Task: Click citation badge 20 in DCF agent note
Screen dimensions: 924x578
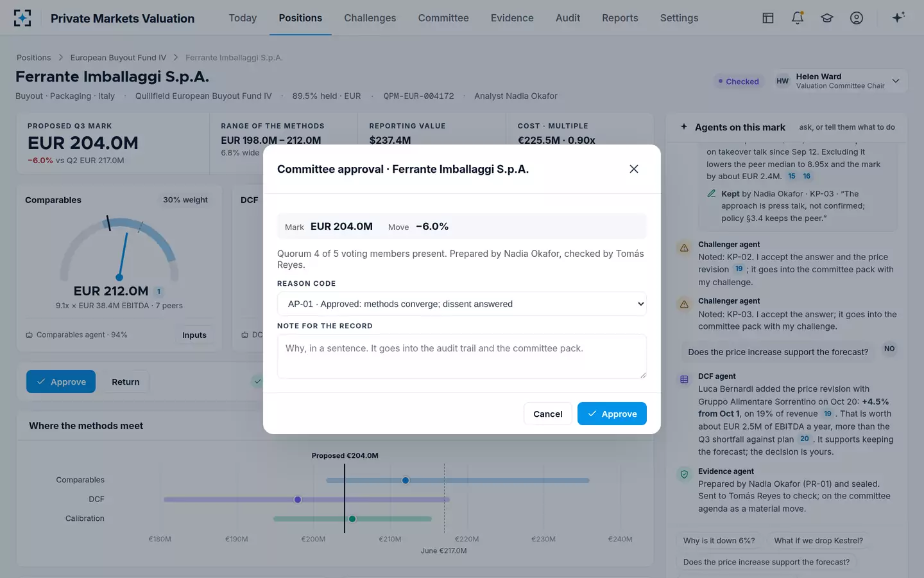Action: click(x=805, y=439)
